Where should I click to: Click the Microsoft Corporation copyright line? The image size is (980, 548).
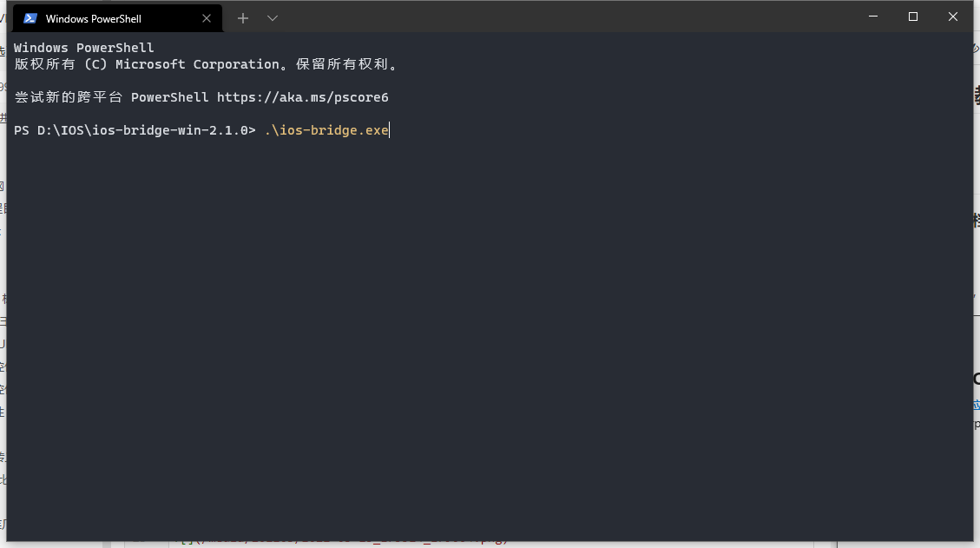[206, 63]
